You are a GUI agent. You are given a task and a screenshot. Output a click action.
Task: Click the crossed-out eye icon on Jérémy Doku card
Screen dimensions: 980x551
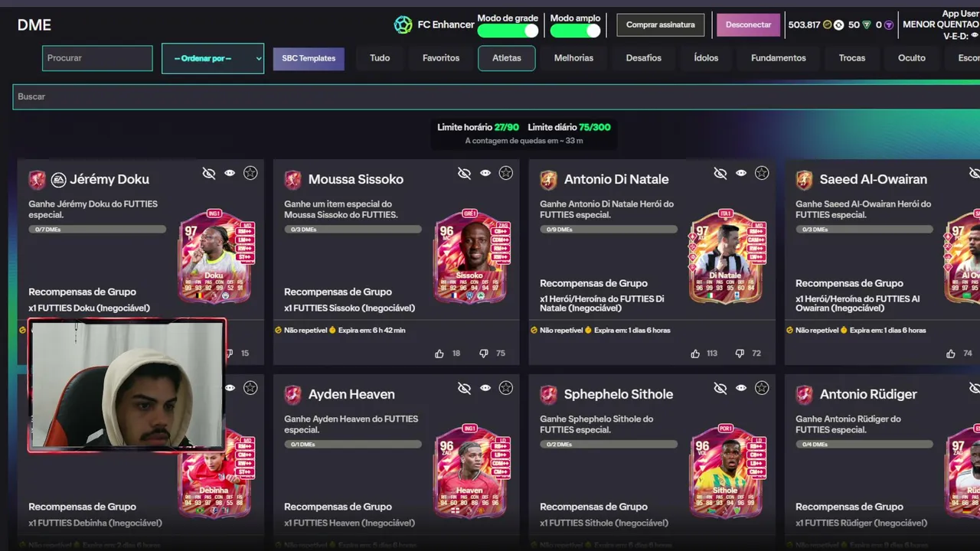(209, 174)
